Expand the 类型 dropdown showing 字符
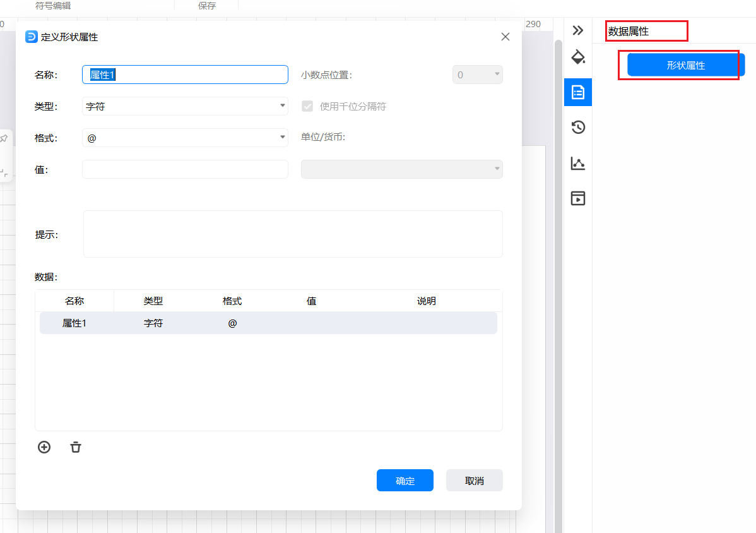The width and height of the screenshot is (756, 533). (185, 106)
